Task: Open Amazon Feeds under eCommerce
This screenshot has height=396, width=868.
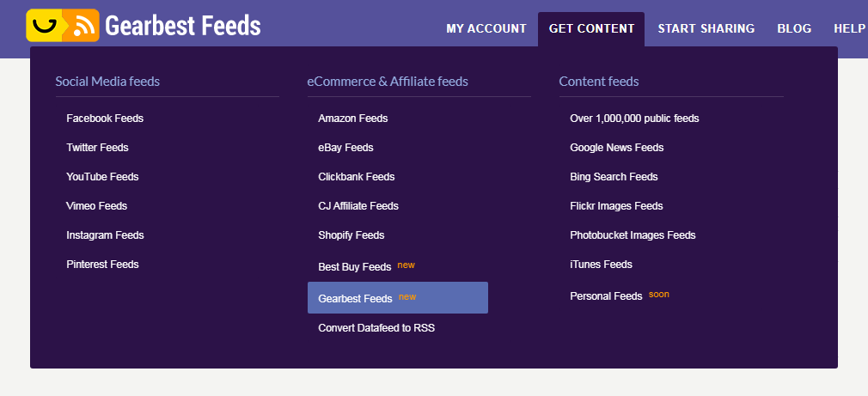Action: pyautogui.click(x=352, y=119)
